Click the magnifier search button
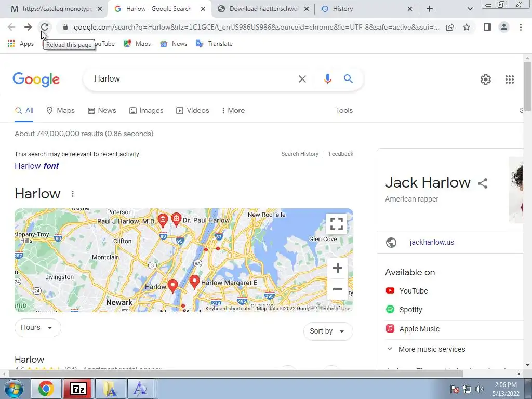Viewport: 532px width, 399px height. [348, 79]
